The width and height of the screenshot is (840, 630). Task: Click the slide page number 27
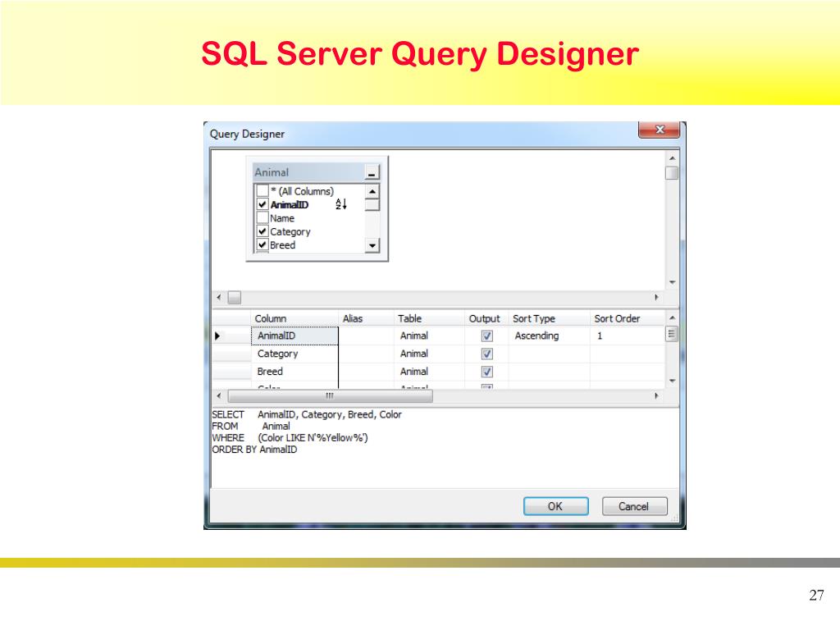[816, 596]
